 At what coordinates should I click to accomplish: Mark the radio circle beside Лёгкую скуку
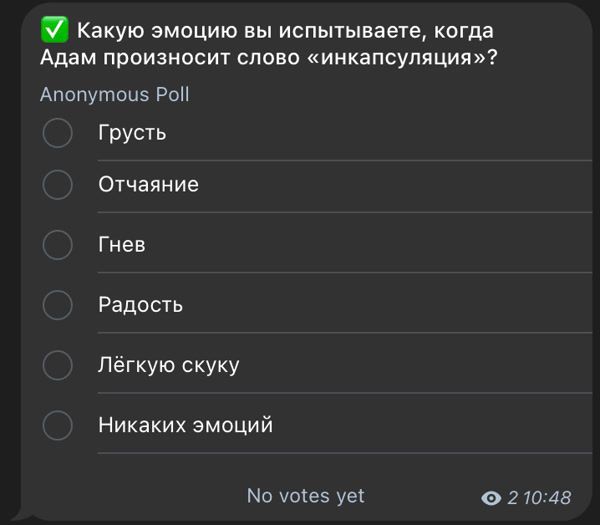[x=58, y=365]
